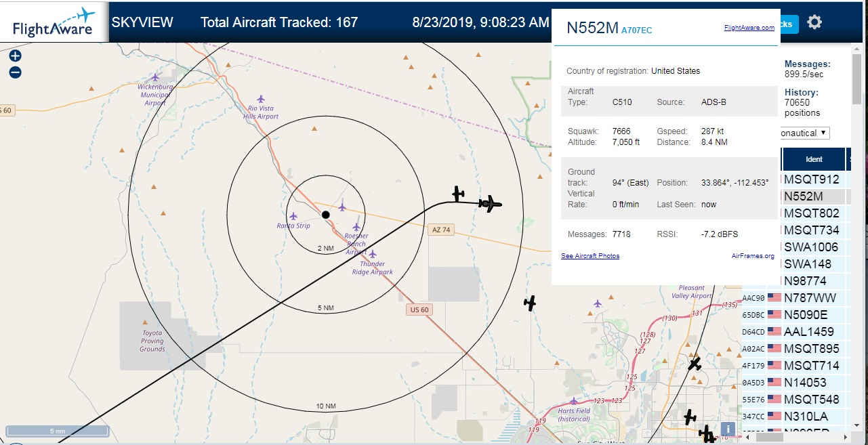Screen dimensions: 868x445
Task: Click the N552M popup title
Action: pyautogui.click(x=593, y=28)
